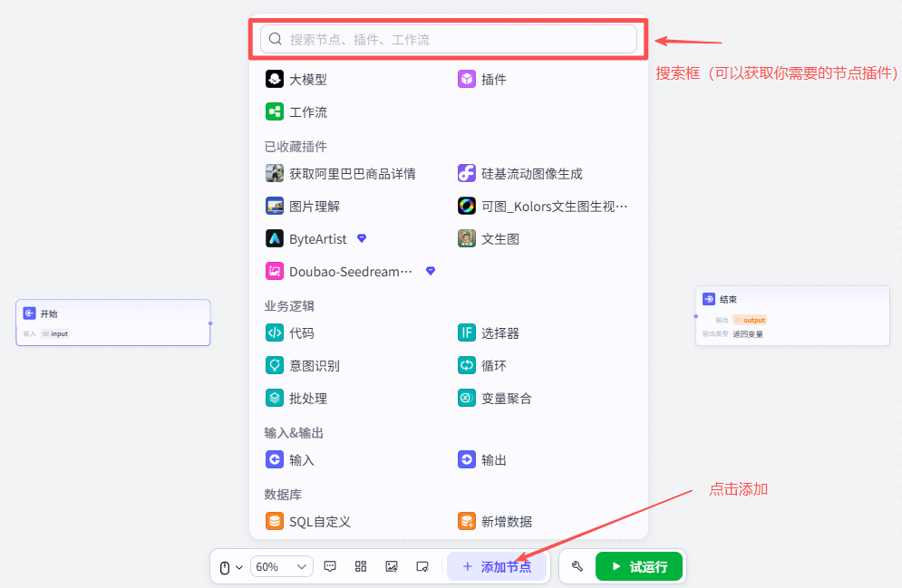Expand the pointer mode dropdown arrow
The height and width of the screenshot is (588, 902).
coord(238,566)
